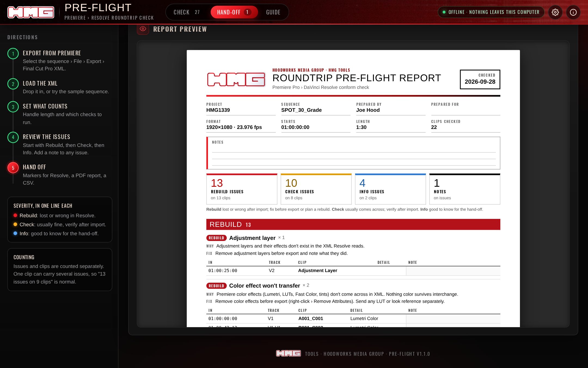The image size is (588, 368).
Task: Click the red Rebuild severity dot
Action: [x=16, y=215]
